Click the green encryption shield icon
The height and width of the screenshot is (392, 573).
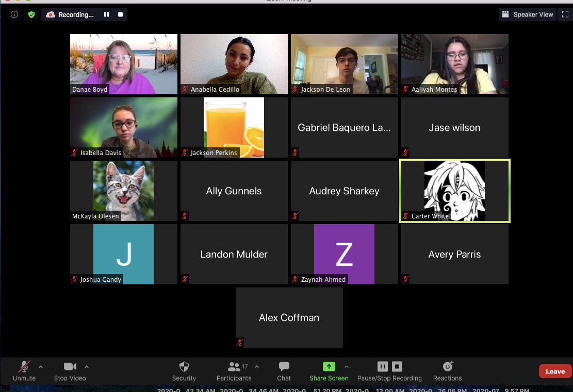pyautogui.click(x=31, y=14)
